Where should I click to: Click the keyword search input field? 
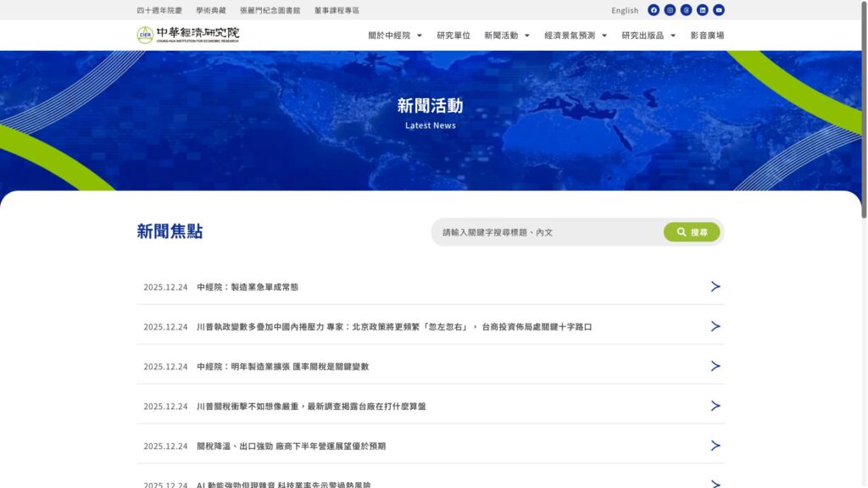pyautogui.click(x=547, y=232)
